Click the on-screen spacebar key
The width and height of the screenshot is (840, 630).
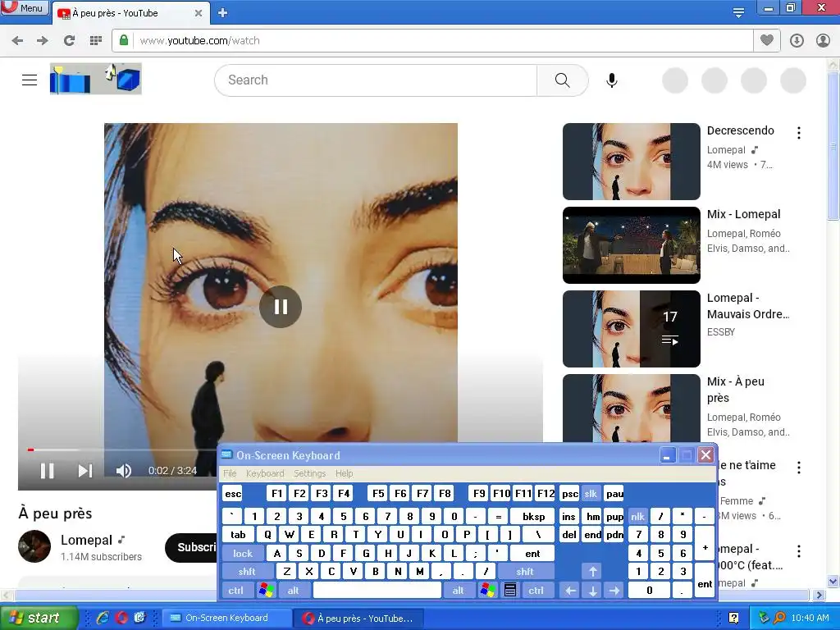(377, 591)
